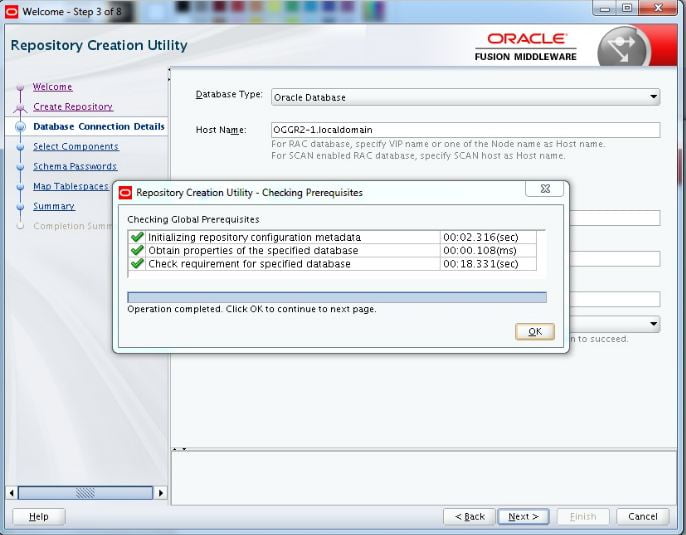Click the 00:02.316(sec) time value
This screenshot has height=535, width=686.
480,237
